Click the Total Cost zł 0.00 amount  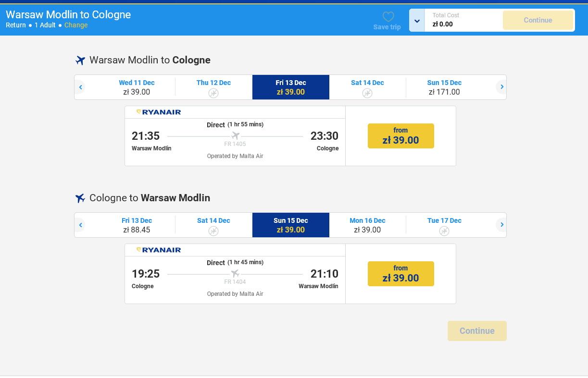443,24
